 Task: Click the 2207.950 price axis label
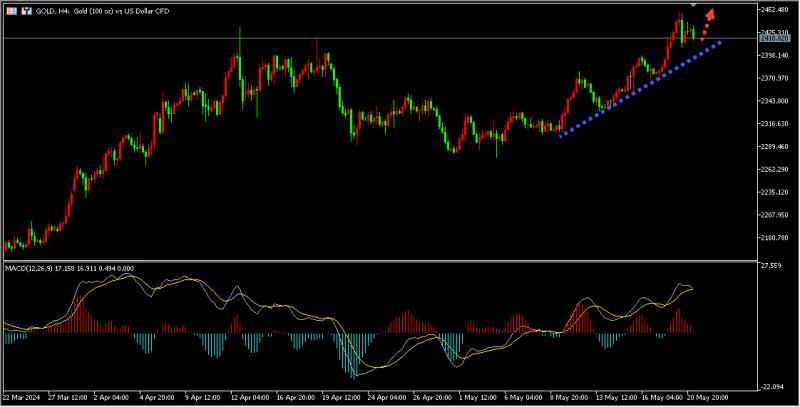pyautogui.click(x=775, y=215)
